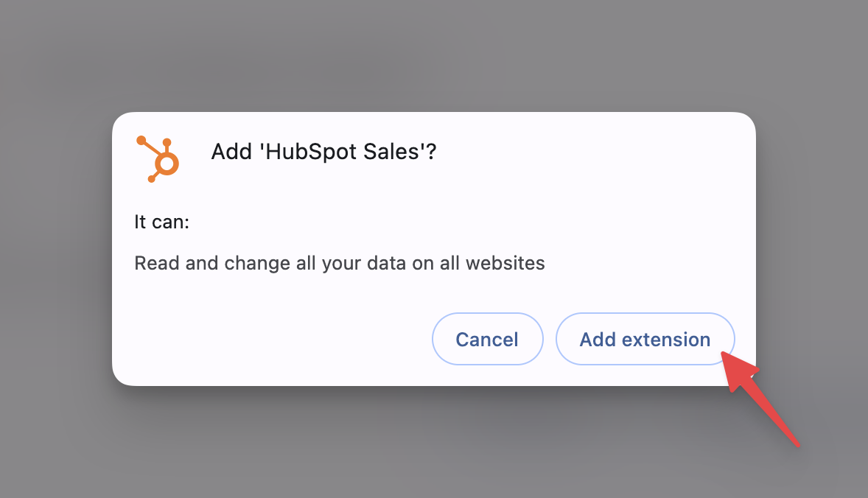Decline the HubSpot Sales installation via Cancel

(487, 339)
